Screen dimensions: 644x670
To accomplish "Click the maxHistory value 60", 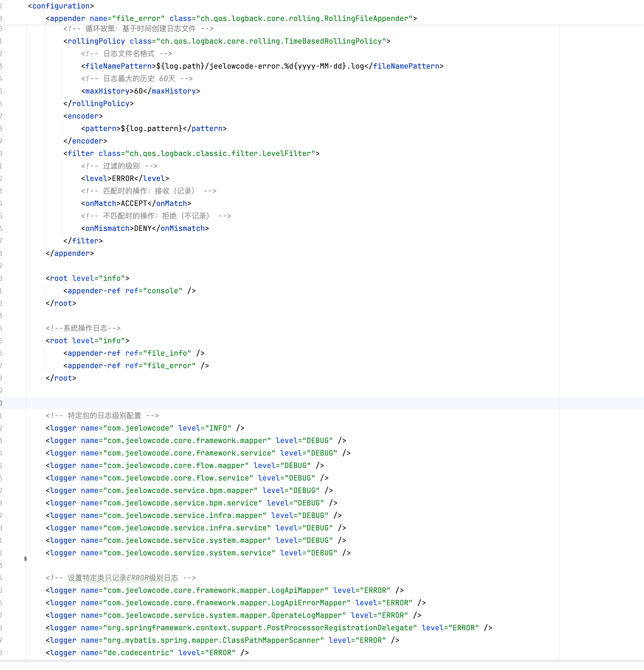I will tap(138, 91).
